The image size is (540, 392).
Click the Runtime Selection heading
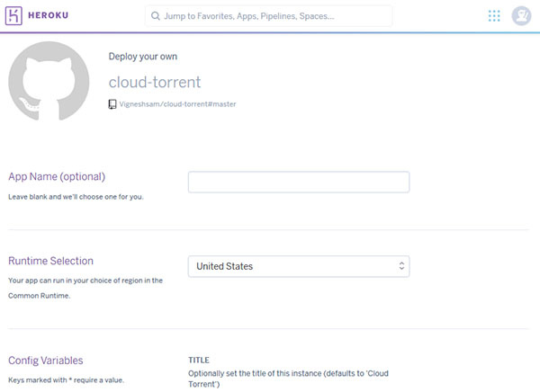coord(50,261)
